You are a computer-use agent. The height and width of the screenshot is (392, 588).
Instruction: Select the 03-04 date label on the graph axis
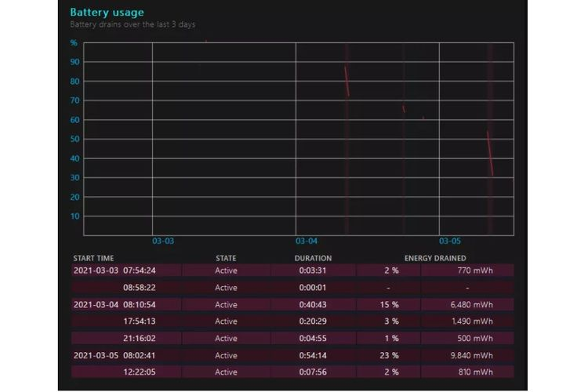coord(307,241)
